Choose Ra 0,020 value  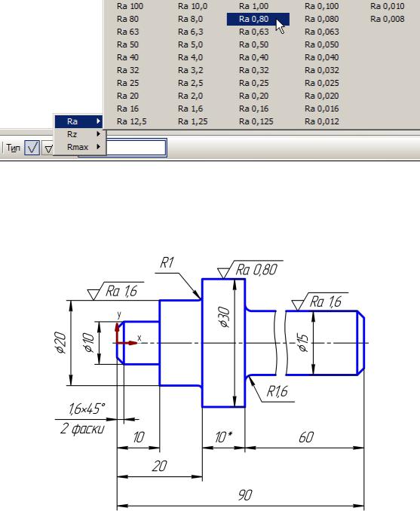point(322,96)
